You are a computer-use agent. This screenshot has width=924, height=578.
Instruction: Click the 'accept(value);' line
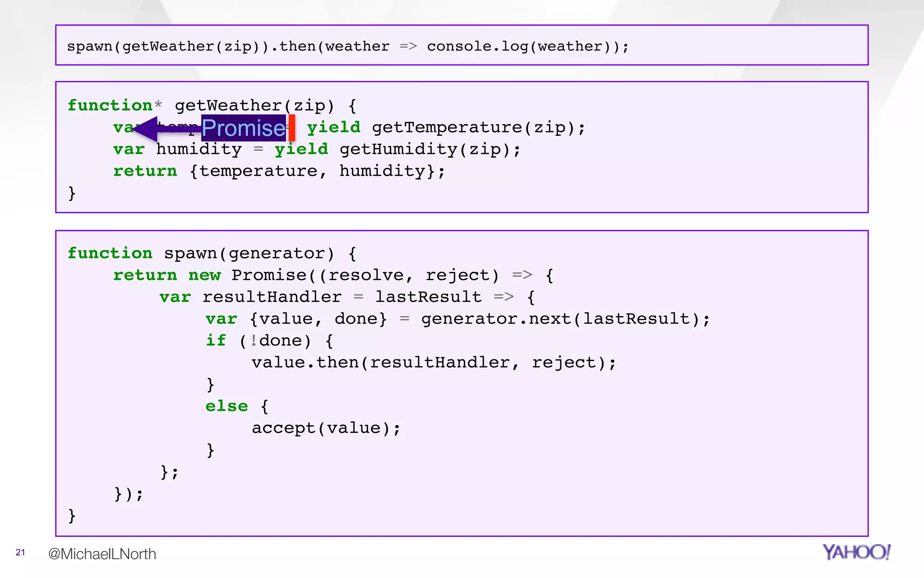coord(326,428)
